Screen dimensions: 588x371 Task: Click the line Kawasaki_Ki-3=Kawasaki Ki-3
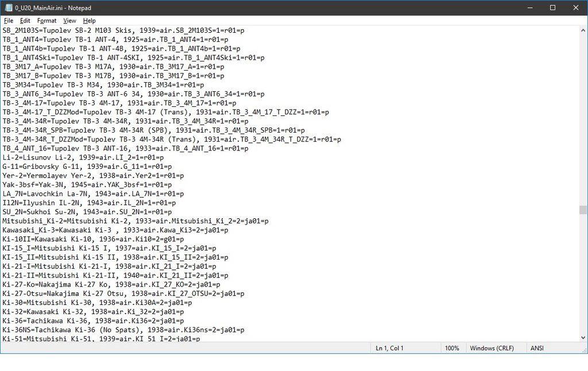[115, 230]
